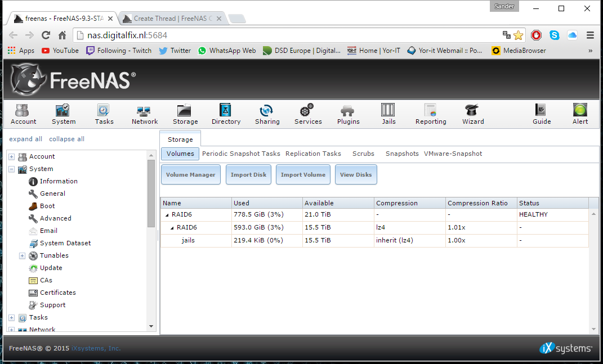Viewport: 603px width, 364px height.
Task: Switch to Replication Tasks tab
Action: point(313,154)
